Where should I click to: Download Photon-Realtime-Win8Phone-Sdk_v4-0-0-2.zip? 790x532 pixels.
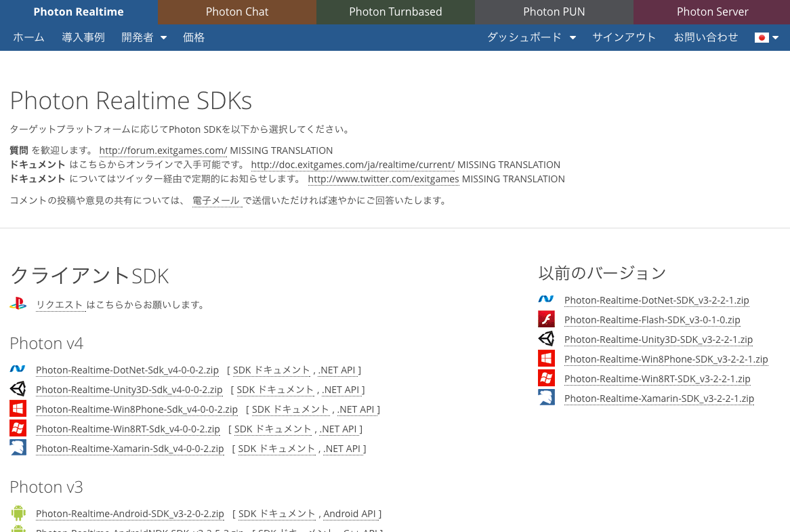tap(137, 409)
